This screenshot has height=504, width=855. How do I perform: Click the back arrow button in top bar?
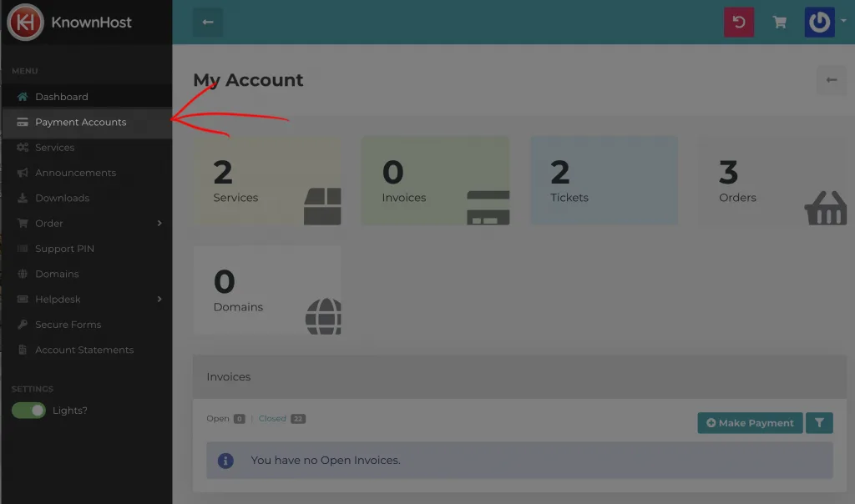coord(208,23)
